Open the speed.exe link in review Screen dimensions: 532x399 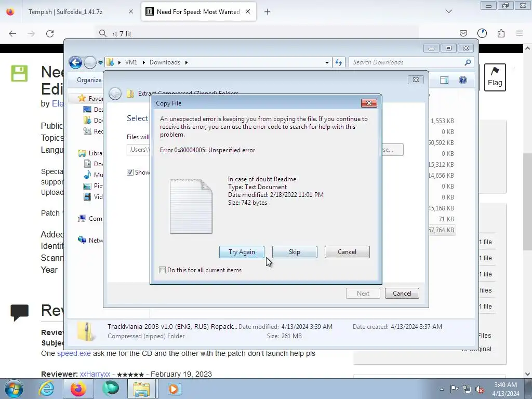click(x=74, y=353)
